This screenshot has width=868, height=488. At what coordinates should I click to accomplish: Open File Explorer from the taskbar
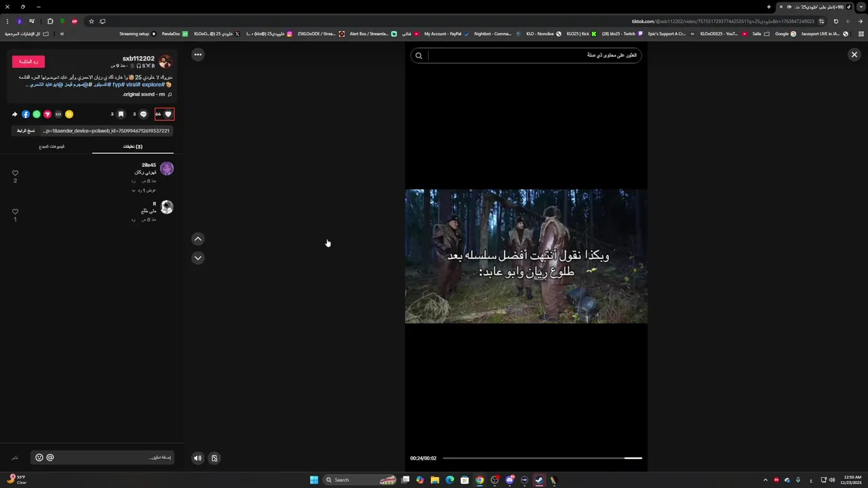[x=435, y=480]
